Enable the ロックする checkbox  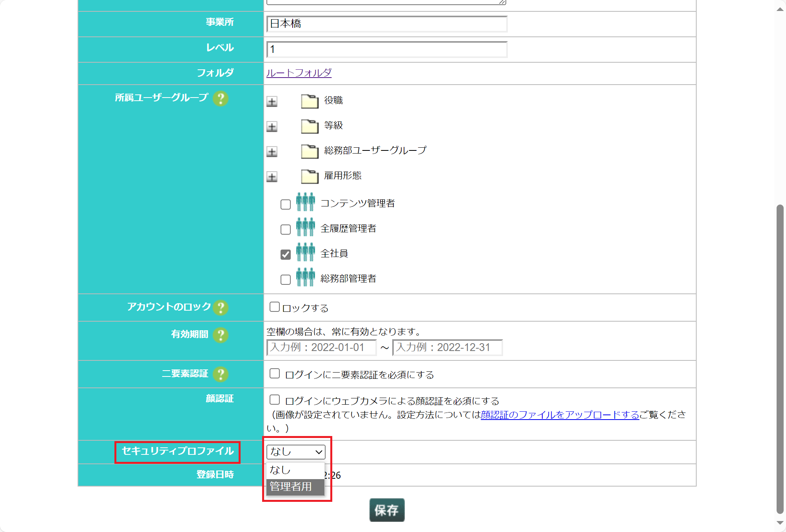(x=275, y=307)
